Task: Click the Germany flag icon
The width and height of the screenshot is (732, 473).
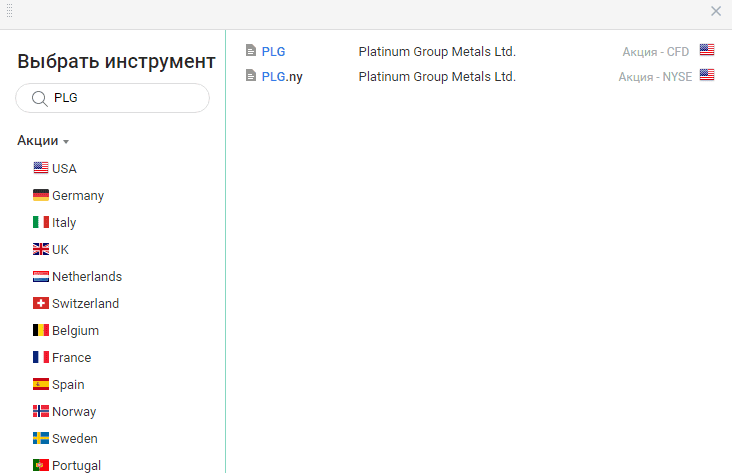Action: click(41, 195)
